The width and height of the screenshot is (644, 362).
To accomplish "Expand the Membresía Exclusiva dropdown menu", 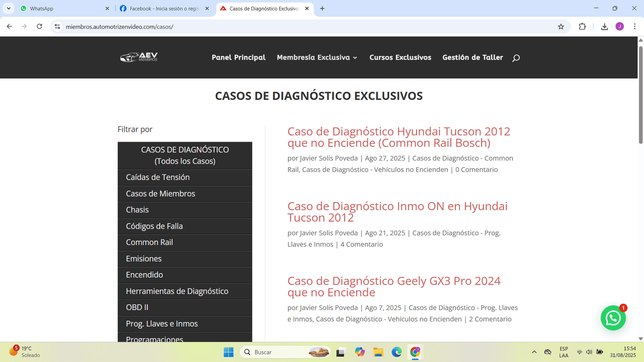I will (317, 57).
